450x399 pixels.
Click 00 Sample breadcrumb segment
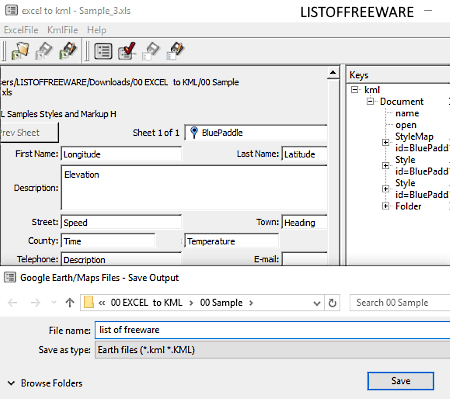[x=221, y=303]
